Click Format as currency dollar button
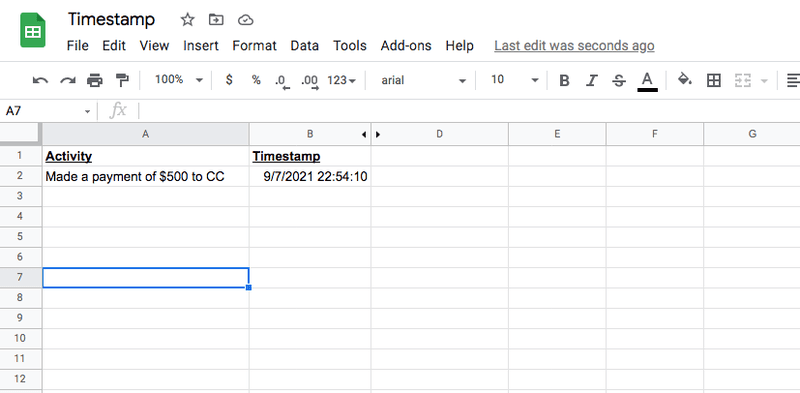The image size is (800, 393). pos(230,80)
